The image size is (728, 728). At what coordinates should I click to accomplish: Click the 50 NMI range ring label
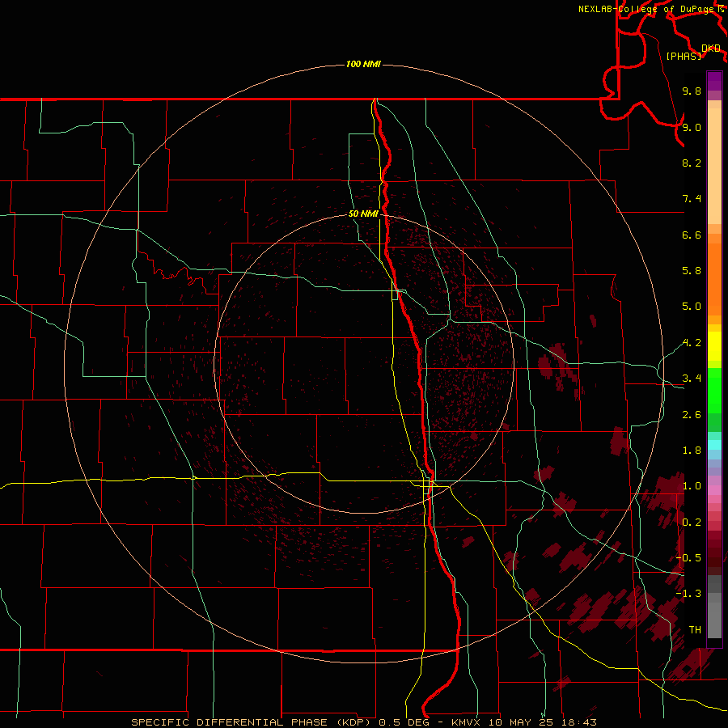coord(363,214)
